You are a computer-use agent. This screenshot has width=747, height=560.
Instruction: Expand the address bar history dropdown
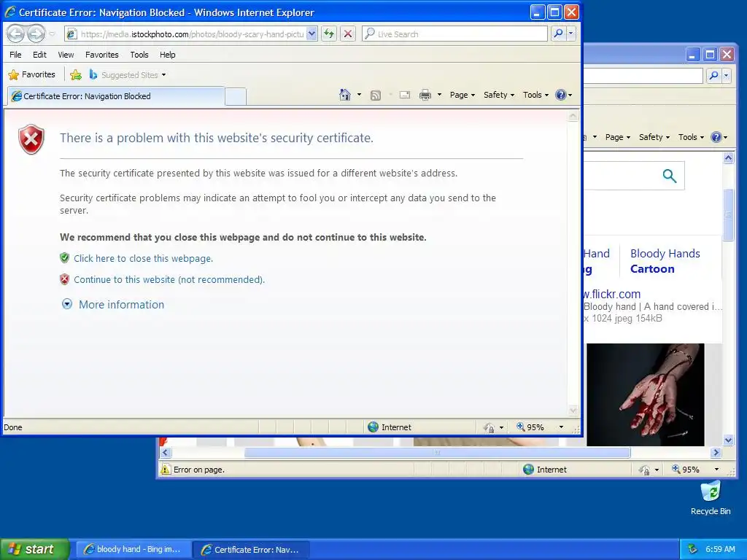311,34
